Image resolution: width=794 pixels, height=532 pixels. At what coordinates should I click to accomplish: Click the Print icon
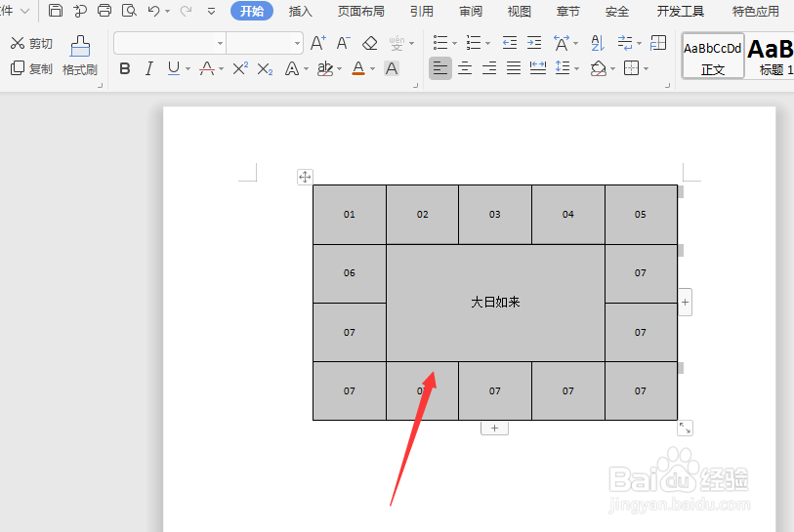(x=104, y=11)
